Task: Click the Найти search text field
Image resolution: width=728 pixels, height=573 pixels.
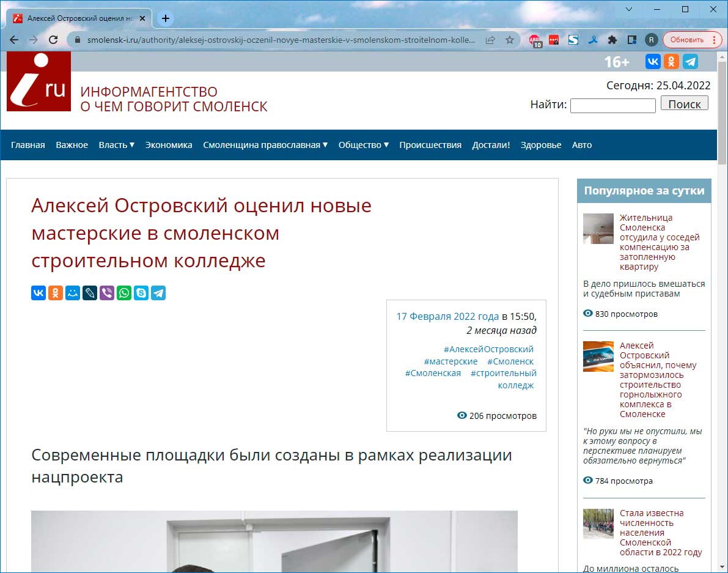Action: 612,106
